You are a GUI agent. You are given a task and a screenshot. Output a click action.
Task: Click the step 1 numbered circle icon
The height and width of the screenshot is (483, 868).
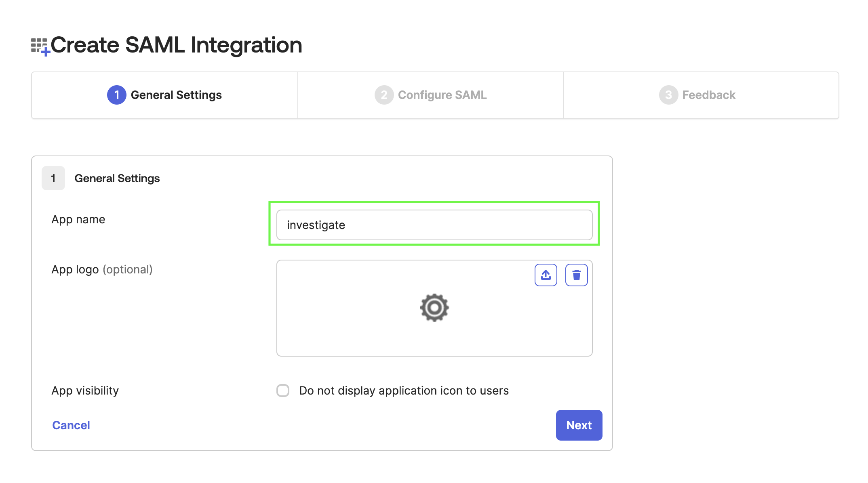(x=116, y=95)
